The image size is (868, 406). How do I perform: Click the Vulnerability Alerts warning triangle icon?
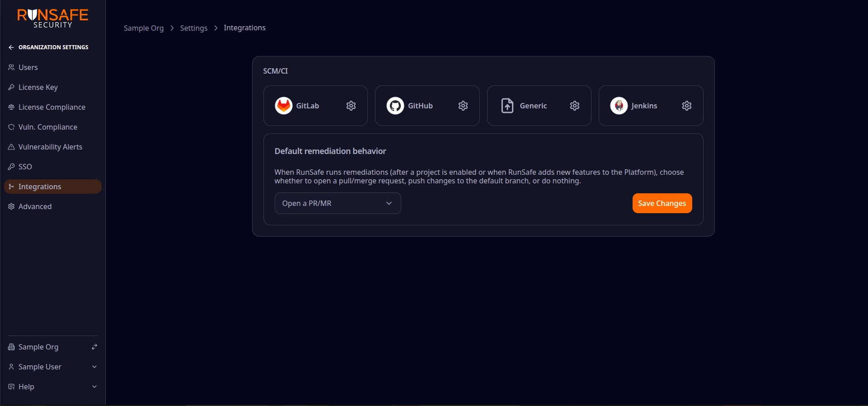tap(11, 147)
